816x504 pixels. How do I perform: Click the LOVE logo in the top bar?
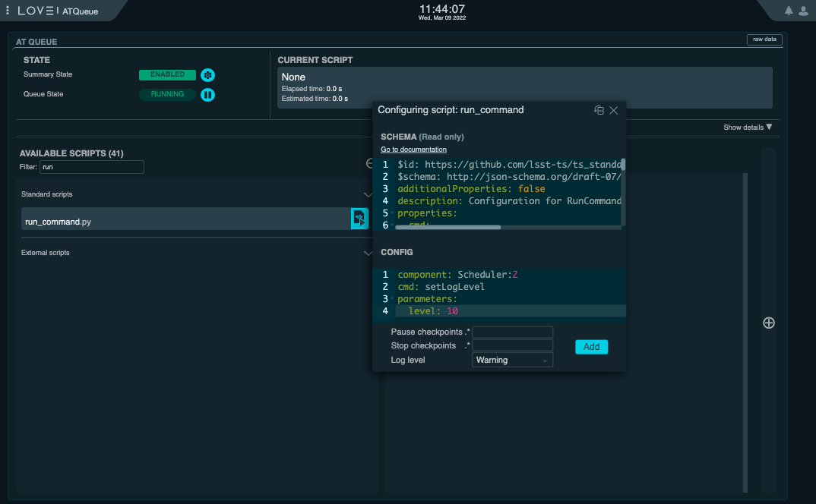pyautogui.click(x=38, y=11)
